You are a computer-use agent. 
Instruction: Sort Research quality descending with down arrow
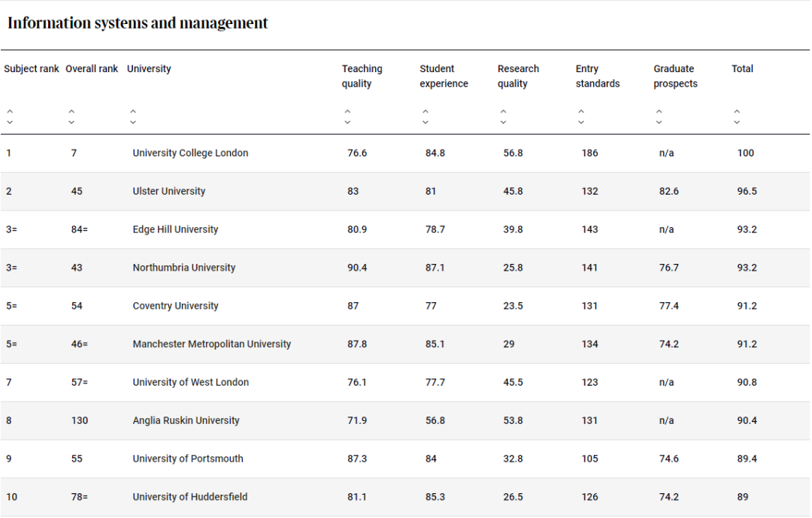click(503, 123)
